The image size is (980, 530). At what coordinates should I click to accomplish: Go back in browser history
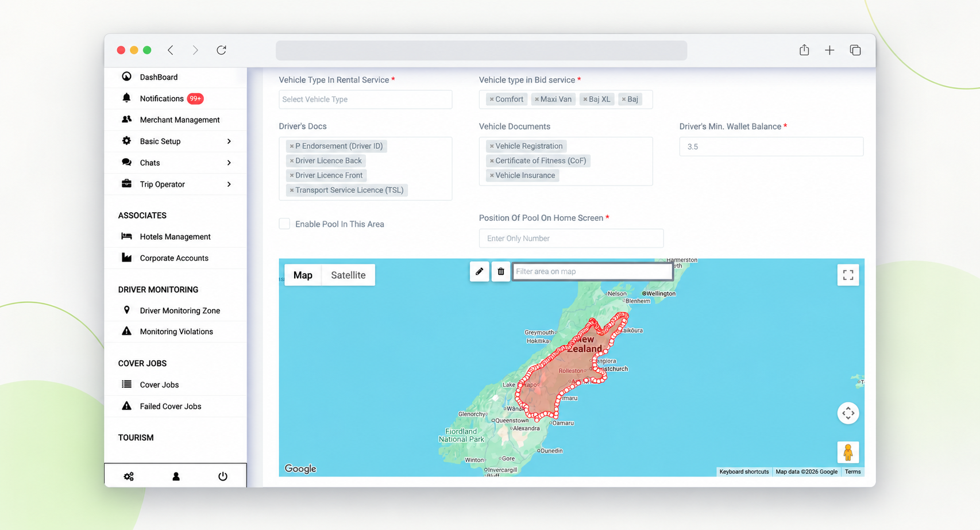tap(171, 50)
